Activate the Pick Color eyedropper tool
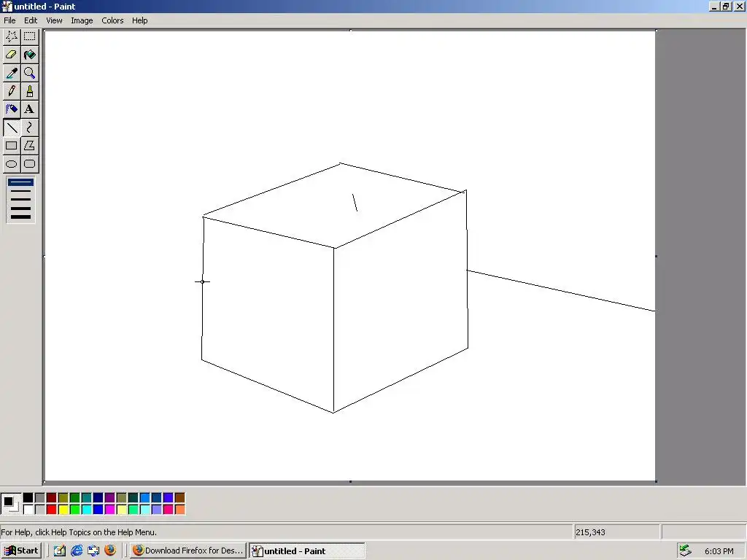This screenshot has height=560, width=747. [x=12, y=73]
